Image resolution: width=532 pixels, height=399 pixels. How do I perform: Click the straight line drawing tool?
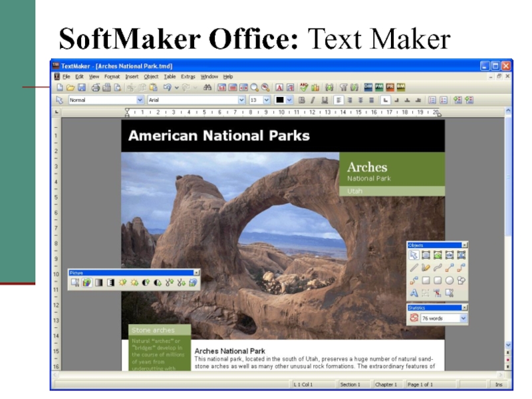point(414,267)
